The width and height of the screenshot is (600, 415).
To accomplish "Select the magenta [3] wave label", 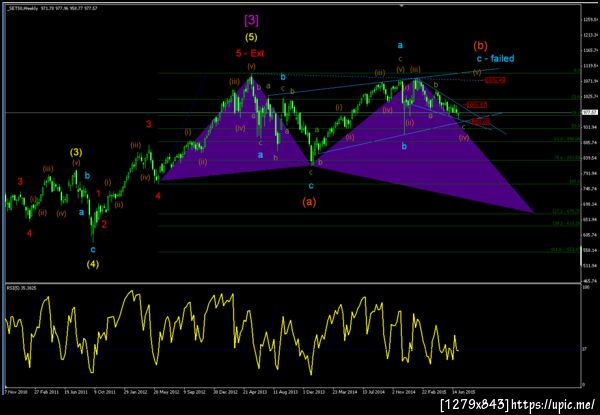I will coord(251,20).
